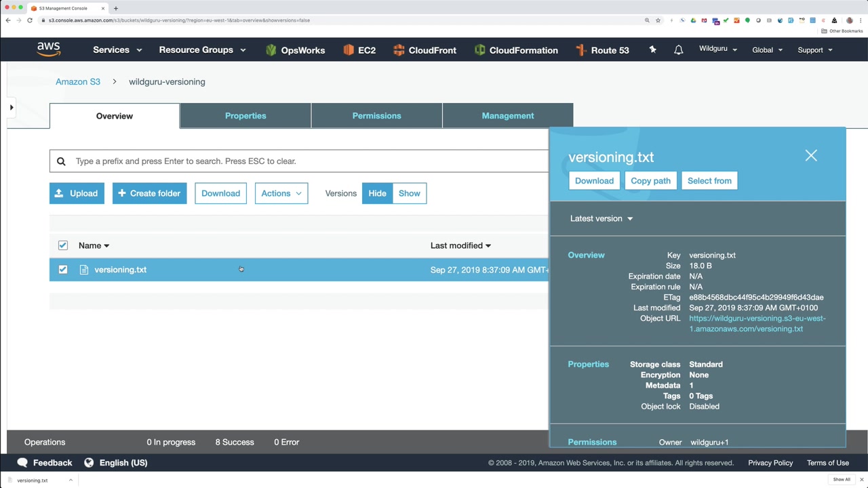Open the Route 53 shortcut icon
This screenshot has width=868, height=488.
pos(580,50)
